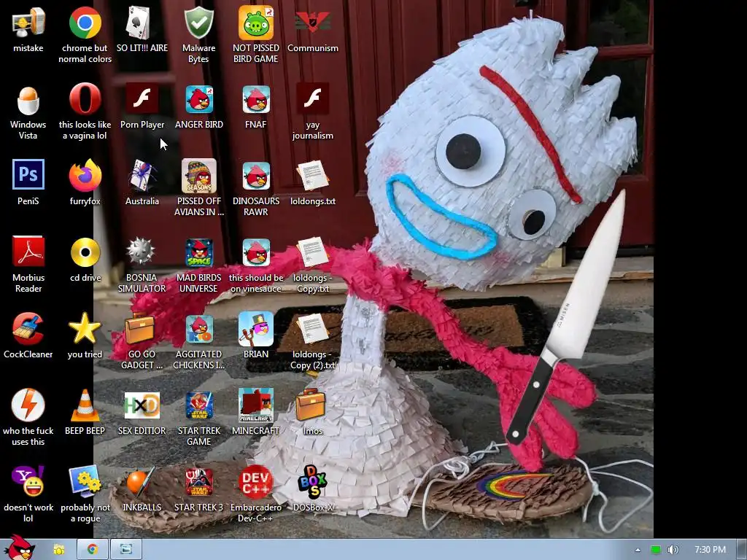Select the Australia spider solitaire icon
The height and width of the screenshot is (560, 747).
pos(142,175)
